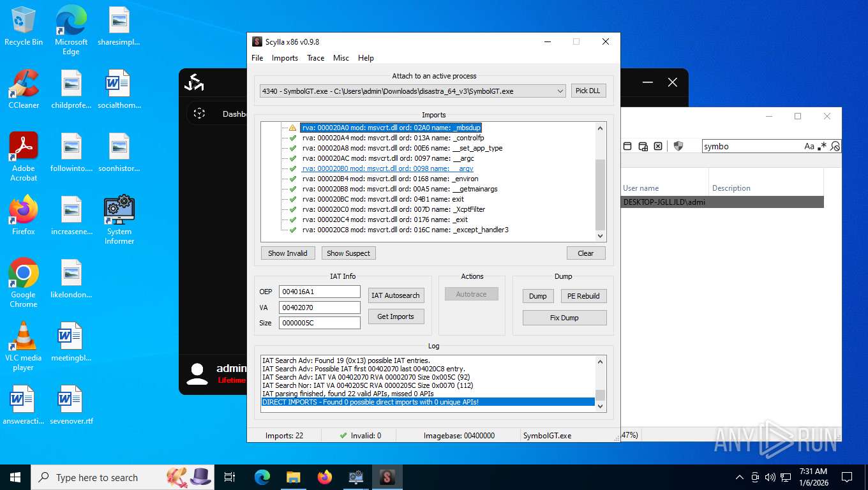Click the IAT Autosearch button
868x490 pixels.
[x=396, y=295]
